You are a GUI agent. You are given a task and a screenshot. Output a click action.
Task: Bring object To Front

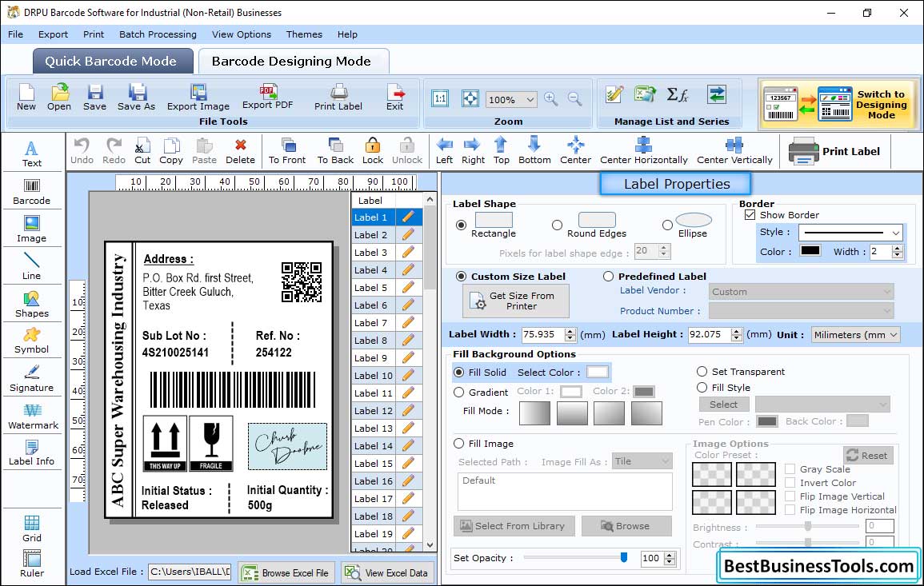pyautogui.click(x=287, y=151)
